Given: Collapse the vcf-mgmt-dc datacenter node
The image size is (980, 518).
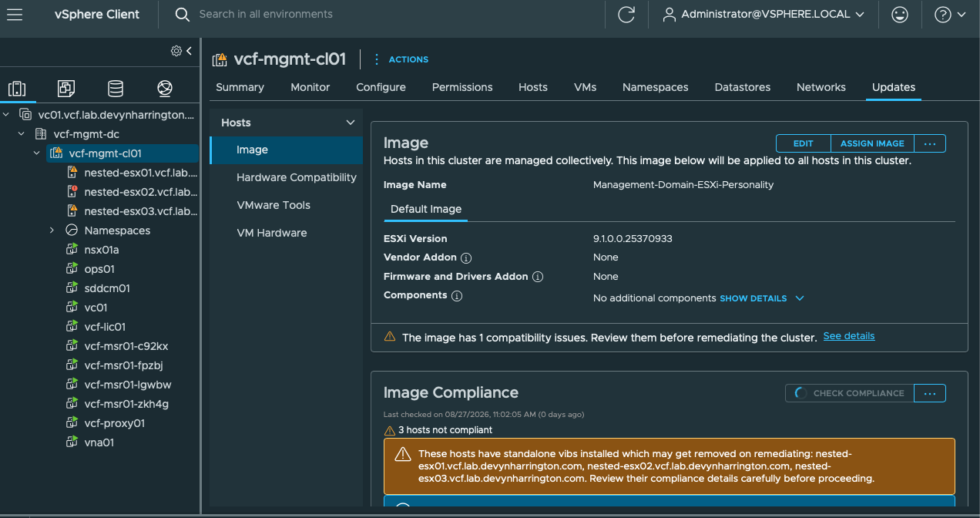Looking at the screenshot, I should point(22,134).
